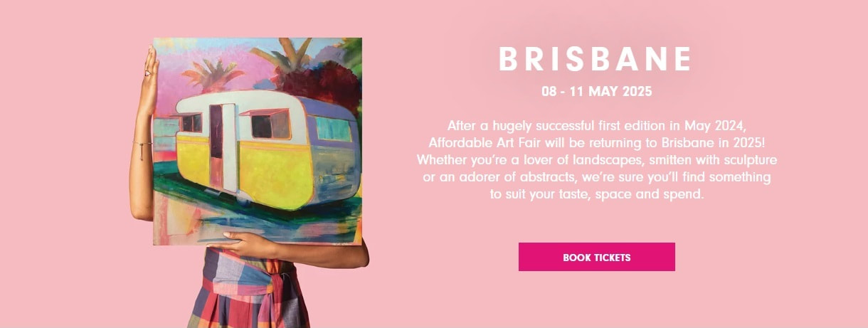Click the caravan painting image
This screenshot has width=868, height=328.
257,141
